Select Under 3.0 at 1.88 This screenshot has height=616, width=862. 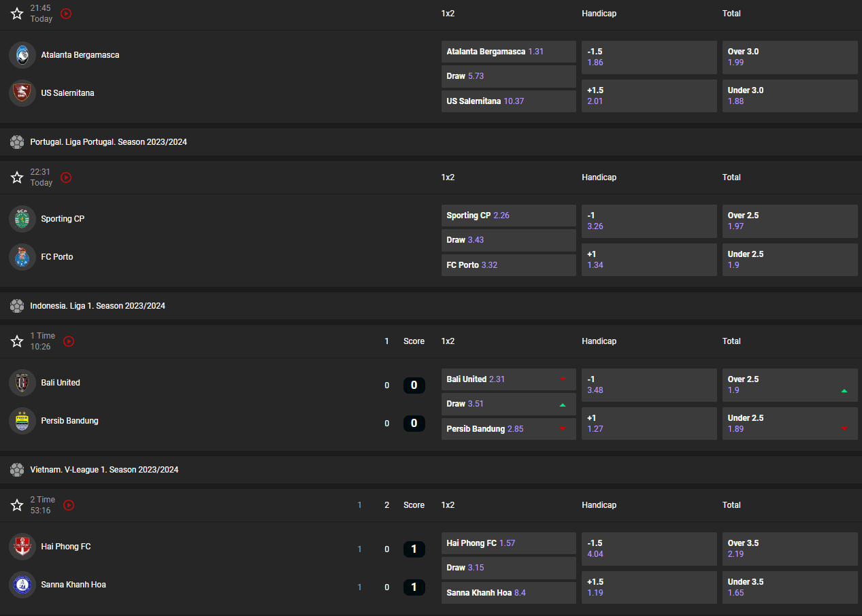pyautogui.click(x=790, y=96)
